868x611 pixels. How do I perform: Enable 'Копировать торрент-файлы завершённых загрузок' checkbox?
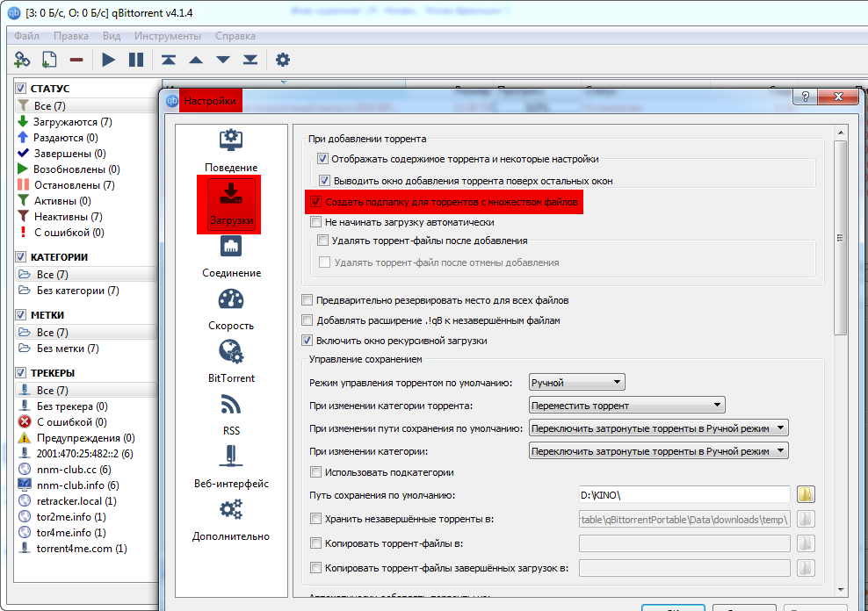tap(315, 567)
